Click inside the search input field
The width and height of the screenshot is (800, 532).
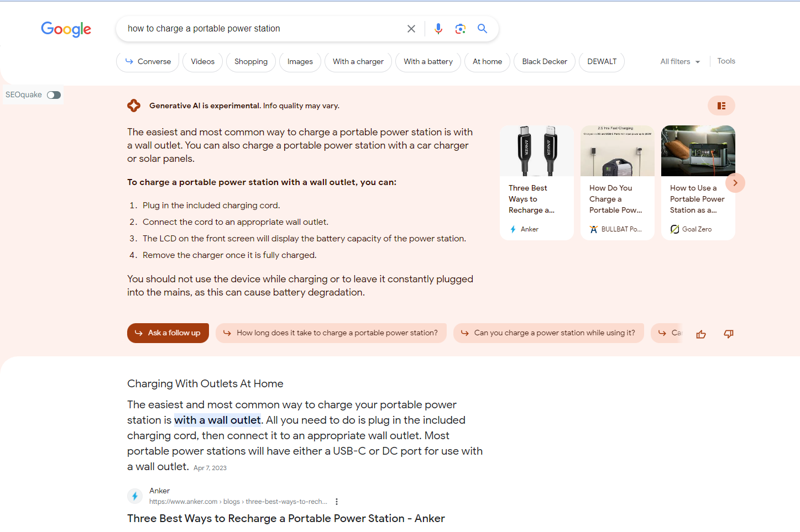point(260,29)
